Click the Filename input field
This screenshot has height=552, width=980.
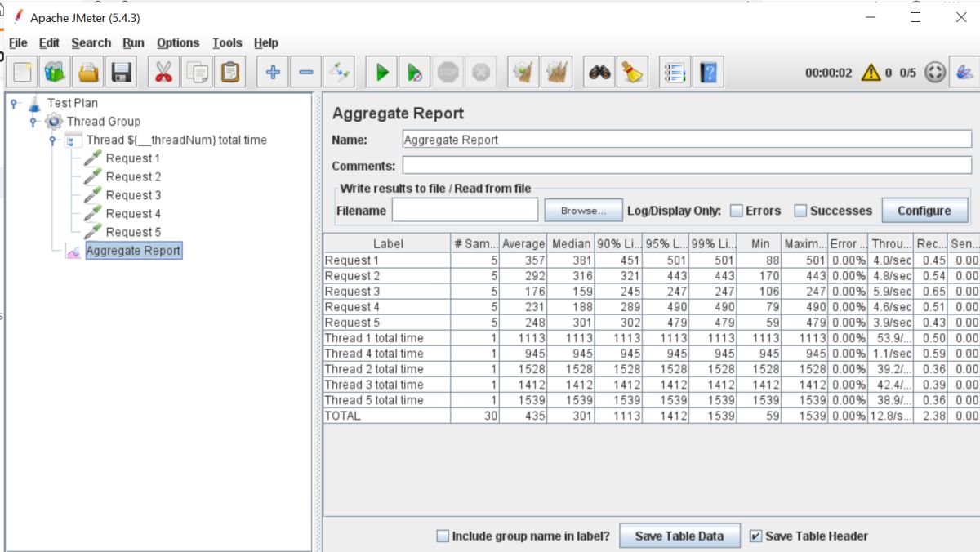pyautogui.click(x=465, y=211)
